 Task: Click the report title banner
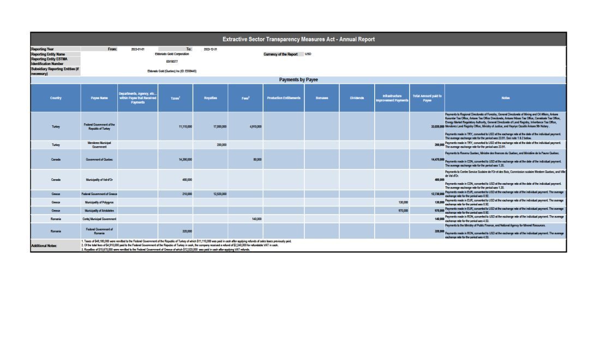click(298, 39)
